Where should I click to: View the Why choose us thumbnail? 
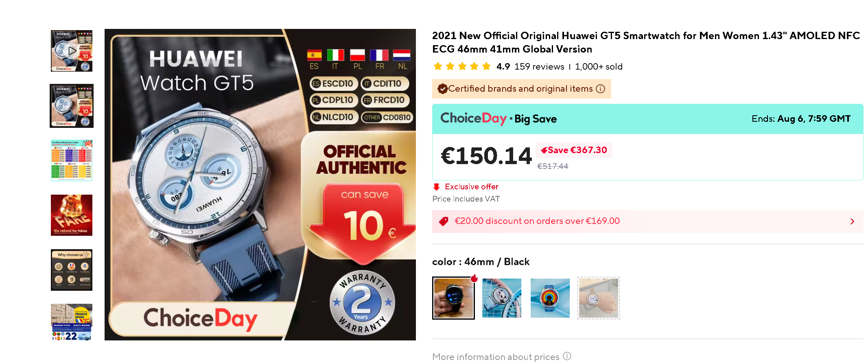click(72, 270)
